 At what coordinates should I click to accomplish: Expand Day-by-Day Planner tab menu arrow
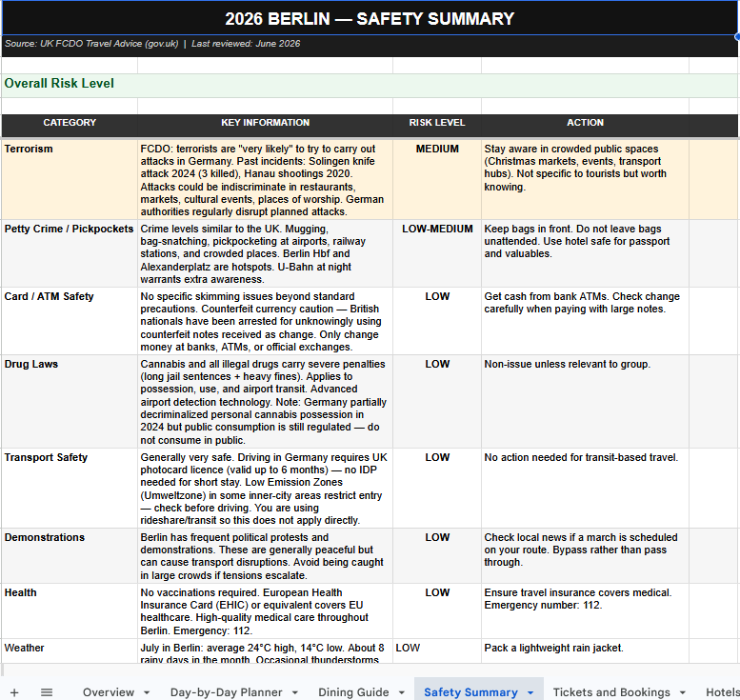click(295, 692)
